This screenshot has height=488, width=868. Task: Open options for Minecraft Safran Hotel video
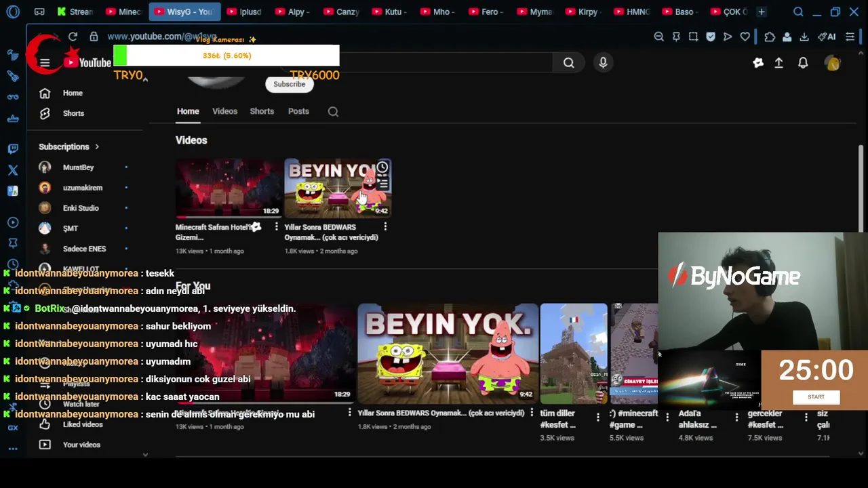[x=276, y=227]
